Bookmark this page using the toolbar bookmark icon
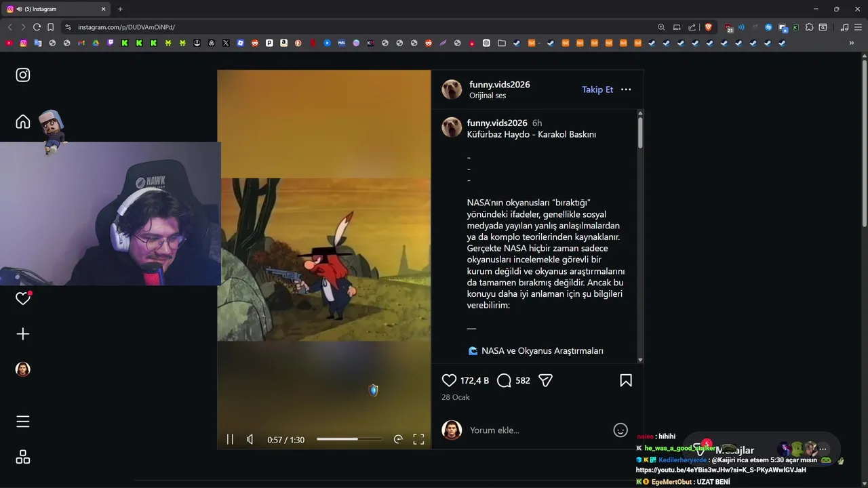 [50, 27]
